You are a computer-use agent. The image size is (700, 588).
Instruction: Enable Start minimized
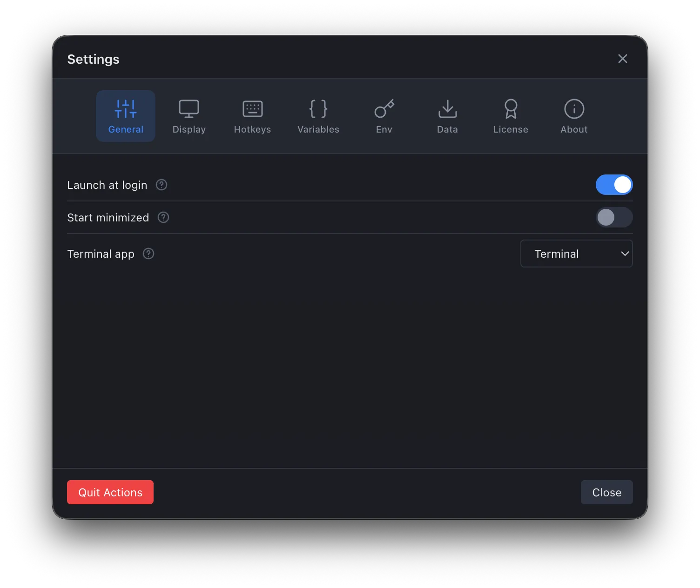pos(614,217)
